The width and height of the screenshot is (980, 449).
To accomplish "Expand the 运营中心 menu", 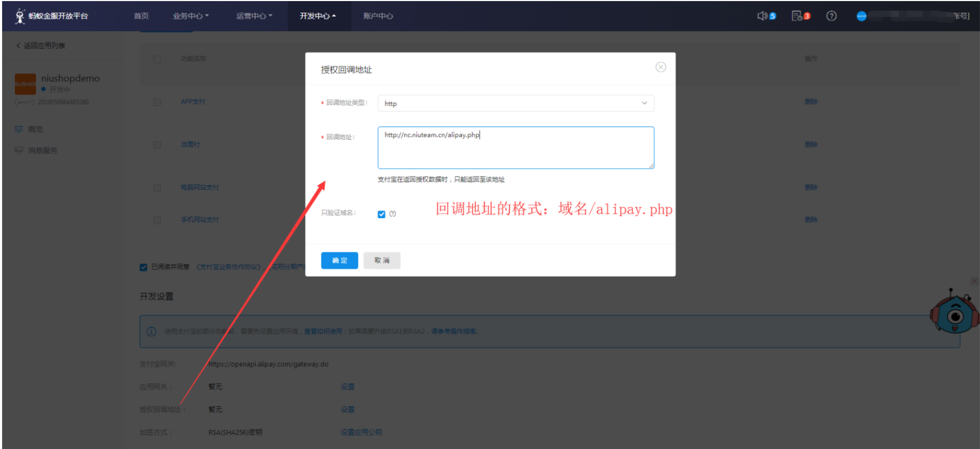I will [255, 16].
